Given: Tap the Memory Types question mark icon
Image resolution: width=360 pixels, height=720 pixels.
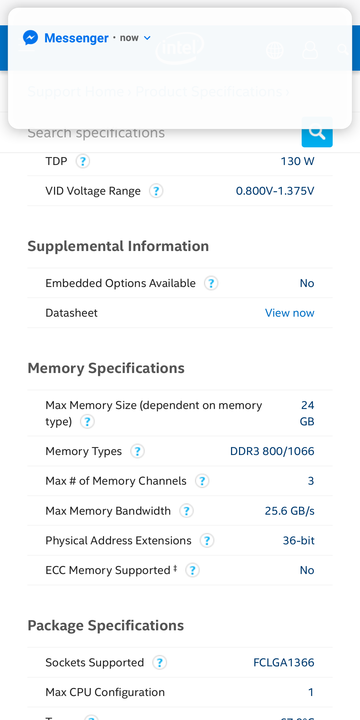Looking at the screenshot, I should pos(137,451).
